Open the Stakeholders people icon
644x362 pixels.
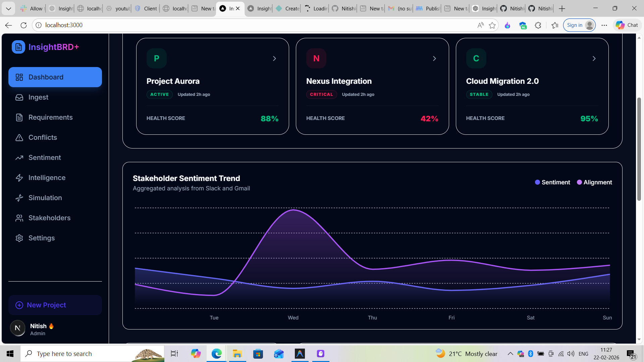point(19,218)
